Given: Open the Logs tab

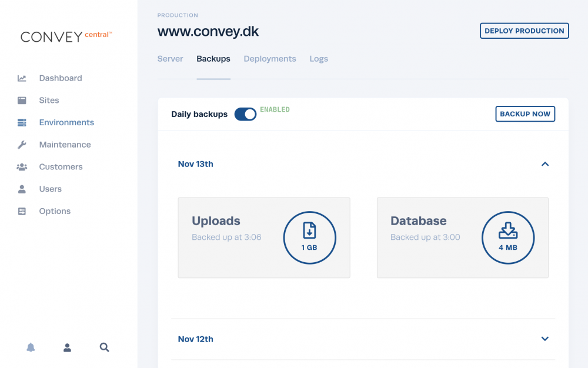Looking at the screenshot, I should (x=319, y=59).
